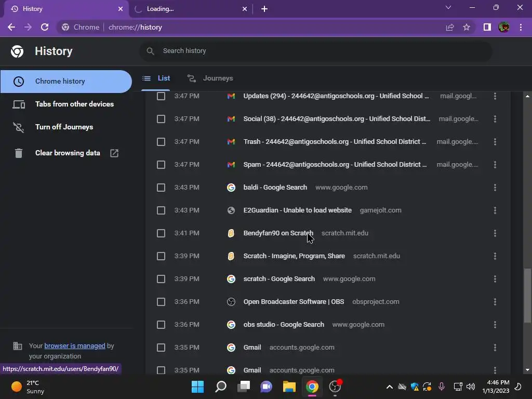Open actions menu for Social (38) entry
Screen dimensions: 532x399
pos(495,119)
